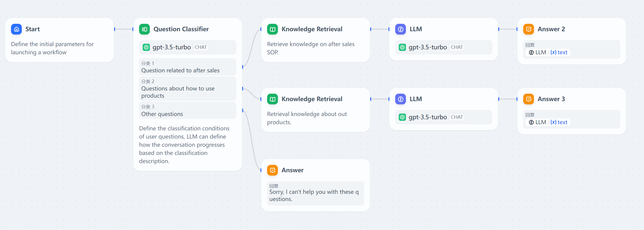Click the Answer 3 node title

pos(551,99)
